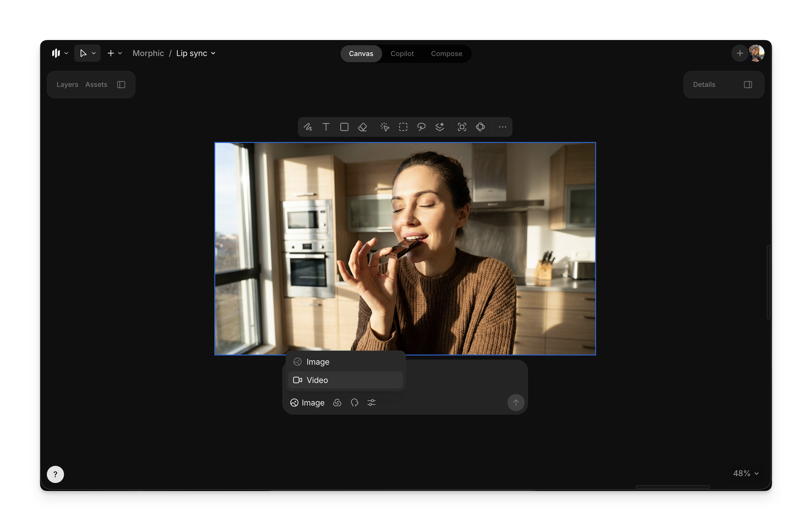The height and width of the screenshot is (531, 812).
Task: Select the Text tool
Action: point(326,127)
